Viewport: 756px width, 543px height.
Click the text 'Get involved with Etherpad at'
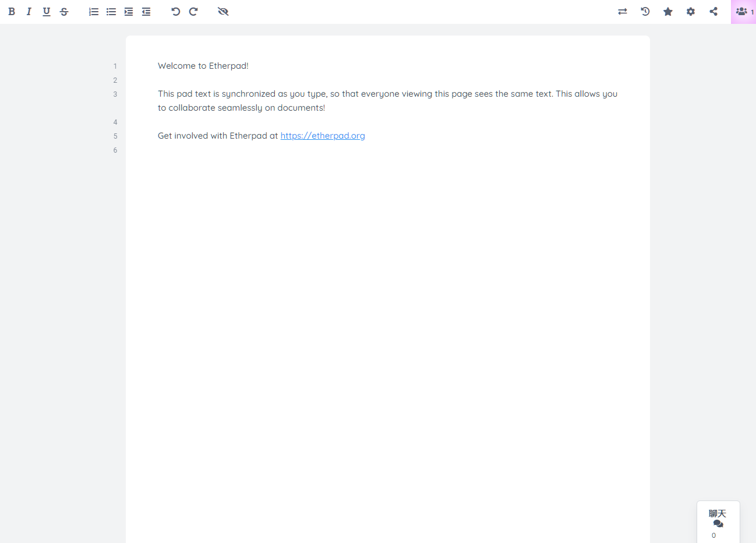click(x=218, y=136)
